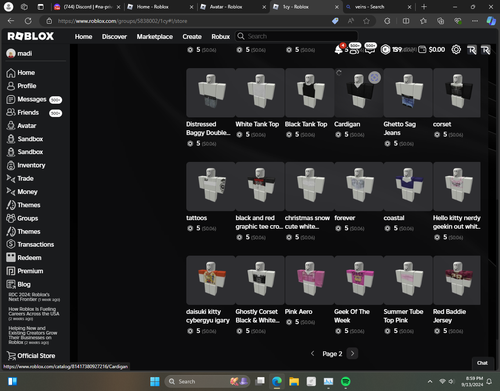Screen dimensions: 500x391
Task: Click the Roblox search field
Action: pyautogui.click(x=297, y=36)
